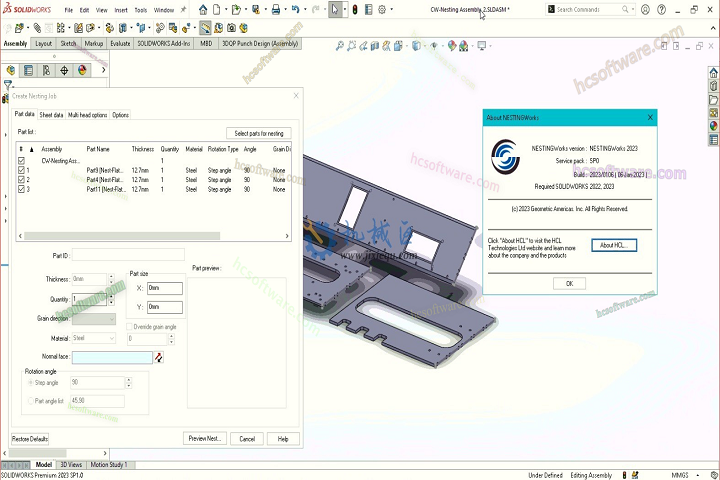Toggle checkbox for CW-Nesting Assembly row
The width and height of the screenshot is (720, 480).
pos(22,160)
